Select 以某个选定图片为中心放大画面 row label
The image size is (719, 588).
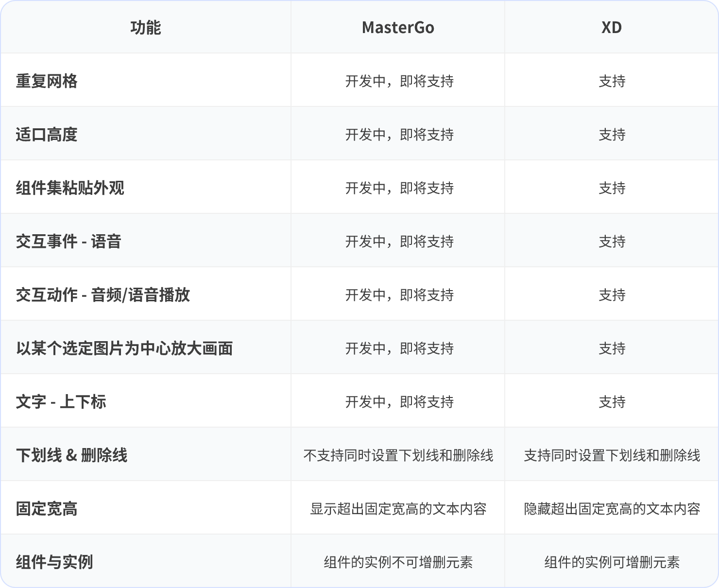(x=124, y=348)
